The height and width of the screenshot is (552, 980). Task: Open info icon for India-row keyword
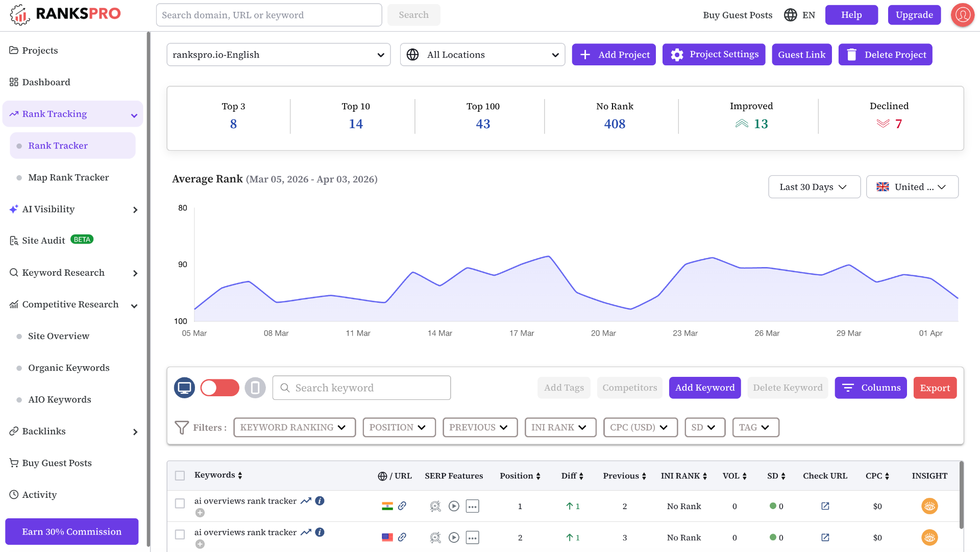coord(320,501)
